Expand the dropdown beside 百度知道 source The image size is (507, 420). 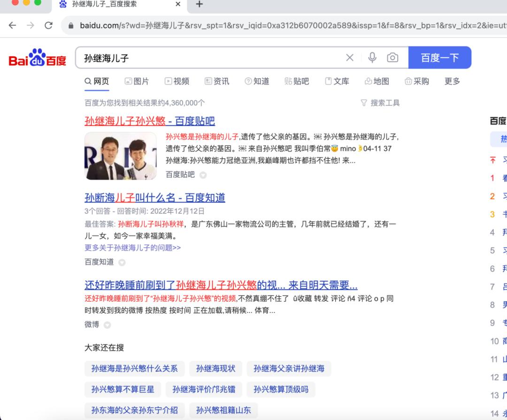pos(122,263)
